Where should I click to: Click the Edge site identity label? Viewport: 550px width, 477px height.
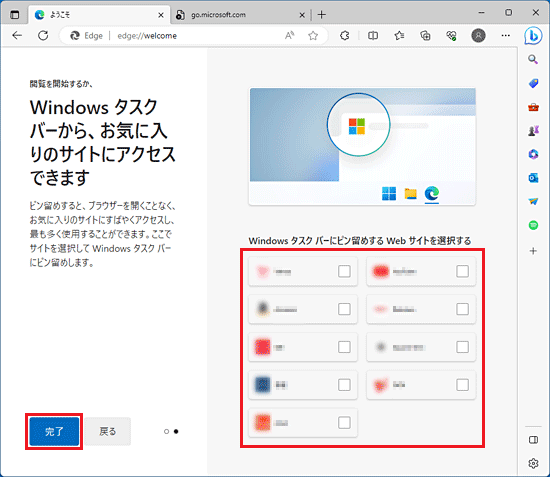pos(87,35)
